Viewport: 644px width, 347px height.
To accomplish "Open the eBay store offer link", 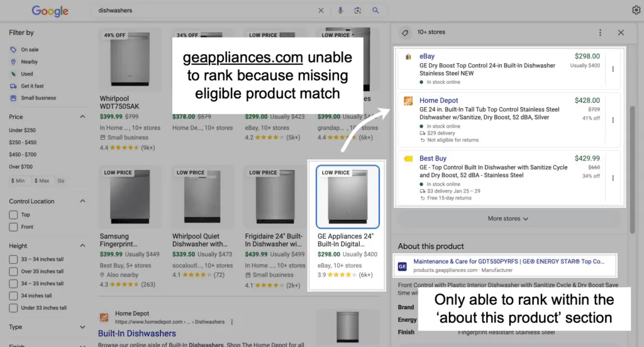I will [x=427, y=56].
